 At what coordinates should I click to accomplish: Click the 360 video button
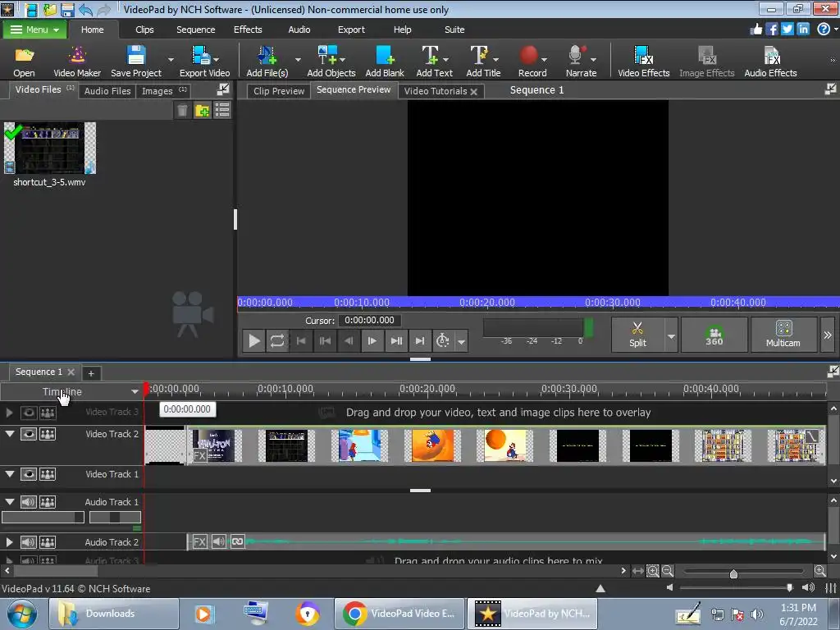click(x=714, y=335)
